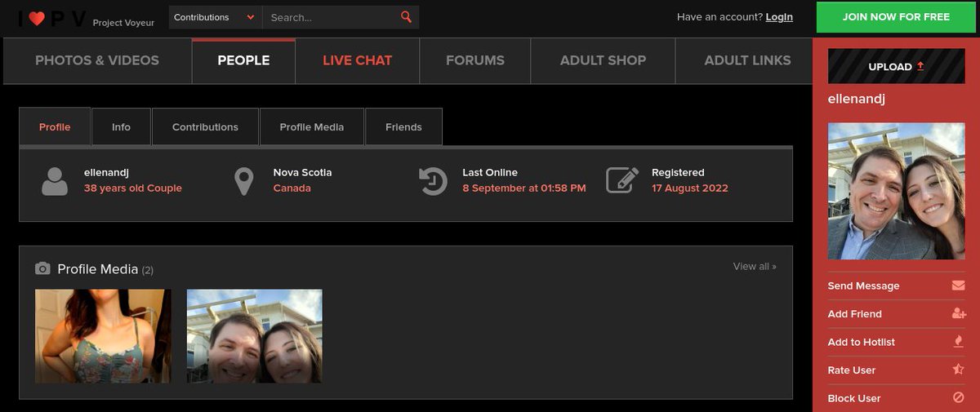This screenshot has height=412, width=980.
Task: Open the Contributions search scope dropdown
Action: click(215, 17)
